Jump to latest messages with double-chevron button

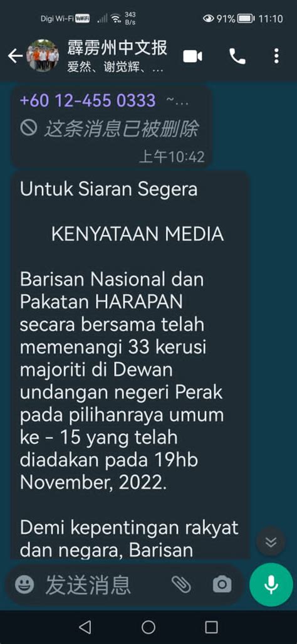click(271, 542)
